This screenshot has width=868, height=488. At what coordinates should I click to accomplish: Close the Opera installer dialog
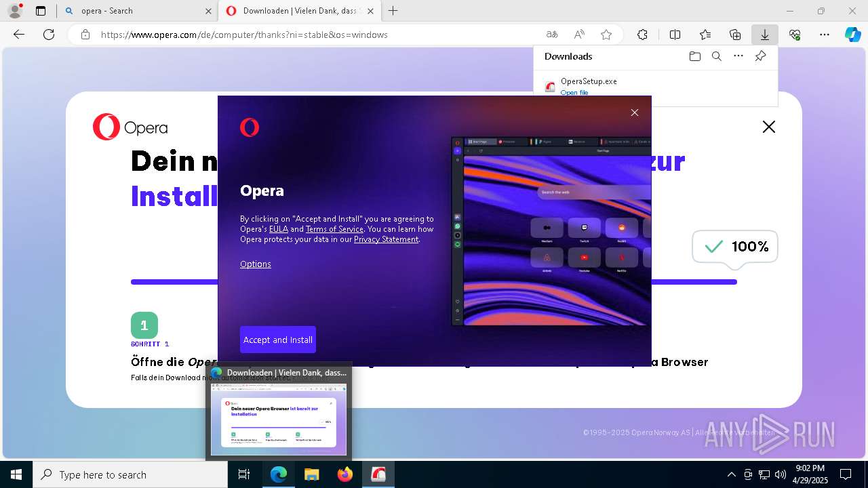(635, 113)
